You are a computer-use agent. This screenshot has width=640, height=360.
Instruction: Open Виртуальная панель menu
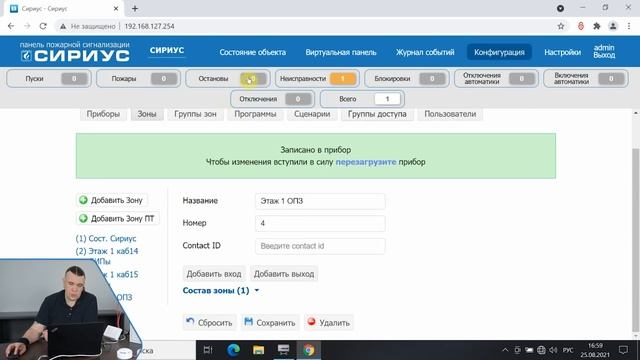(341, 52)
